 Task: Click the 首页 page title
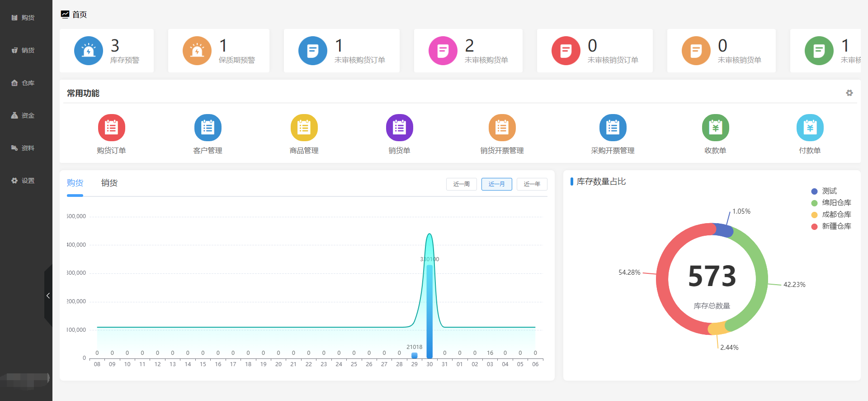[x=80, y=14]
